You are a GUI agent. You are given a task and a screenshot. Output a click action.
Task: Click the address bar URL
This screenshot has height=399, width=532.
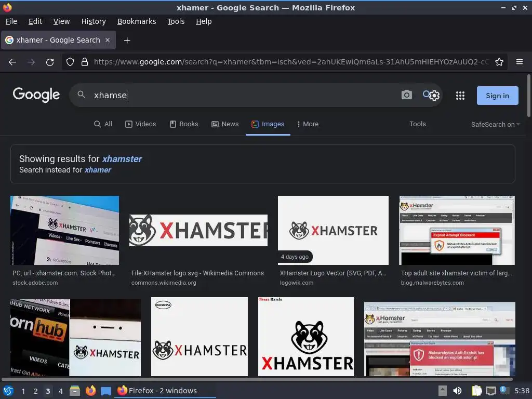(291, 62)
